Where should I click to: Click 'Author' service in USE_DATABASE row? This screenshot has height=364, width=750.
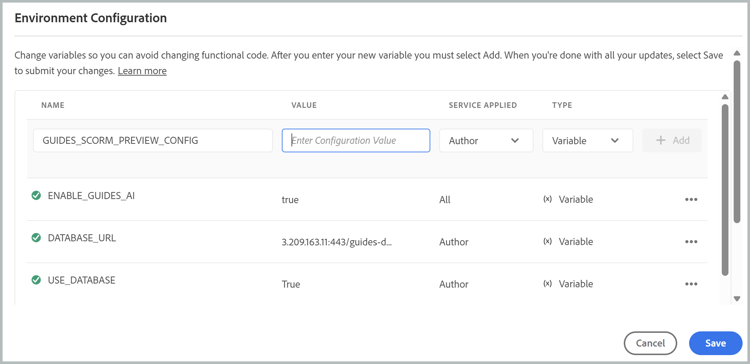click(x=454, y=284)
